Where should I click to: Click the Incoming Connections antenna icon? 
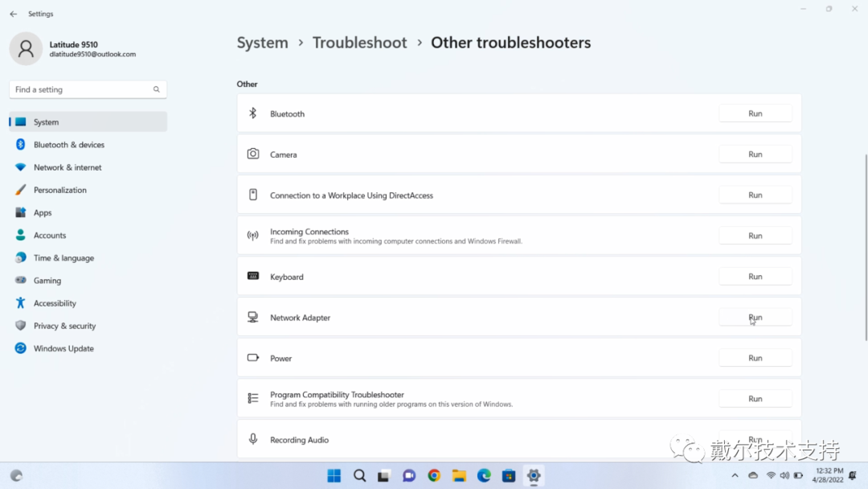pyautogui.click(x=253, y=236)
